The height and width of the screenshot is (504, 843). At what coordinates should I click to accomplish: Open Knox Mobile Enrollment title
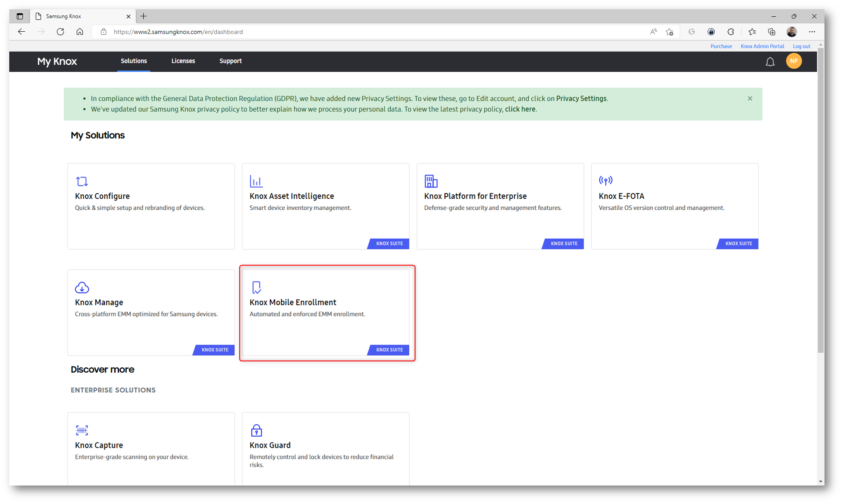coord(293,302)
